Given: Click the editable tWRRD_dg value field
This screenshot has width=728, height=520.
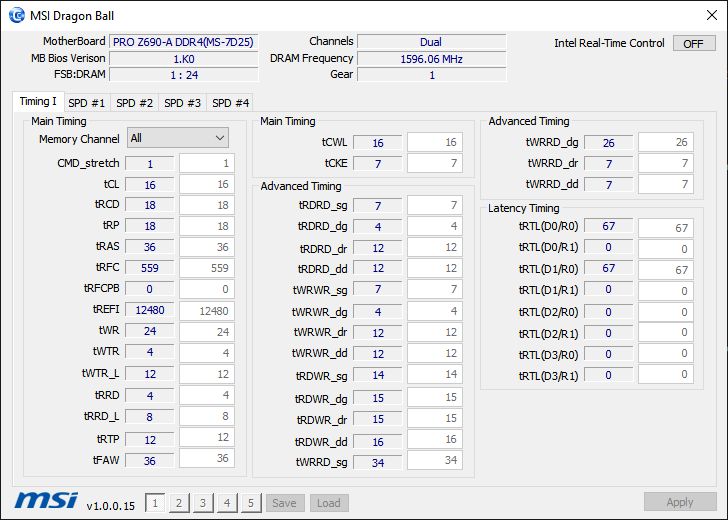Looking at the screenshot, I should click(x=666, y=142).
